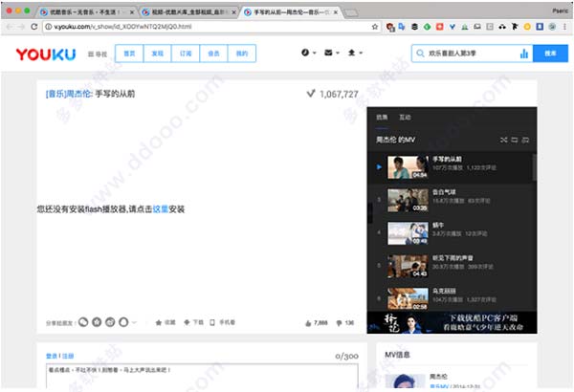Screen dimensions: 574x392
Task: Open Chrome's three-dot menu
Action: tap(564, 27)
